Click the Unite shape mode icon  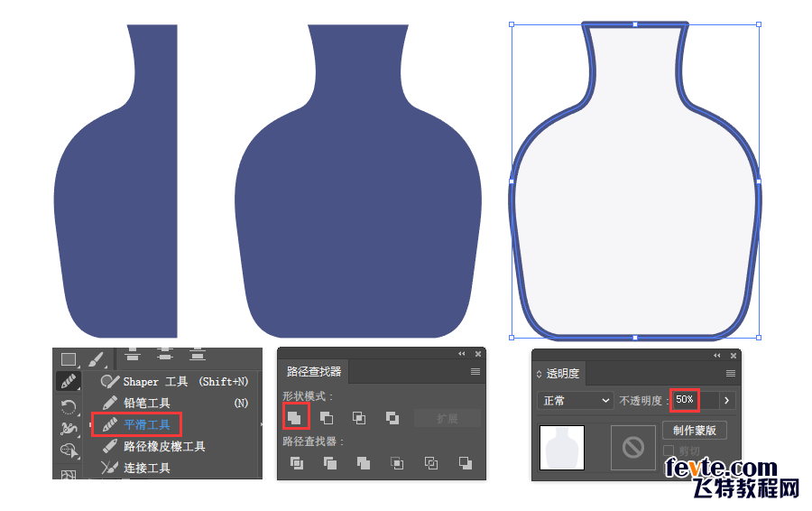(295, 418)
